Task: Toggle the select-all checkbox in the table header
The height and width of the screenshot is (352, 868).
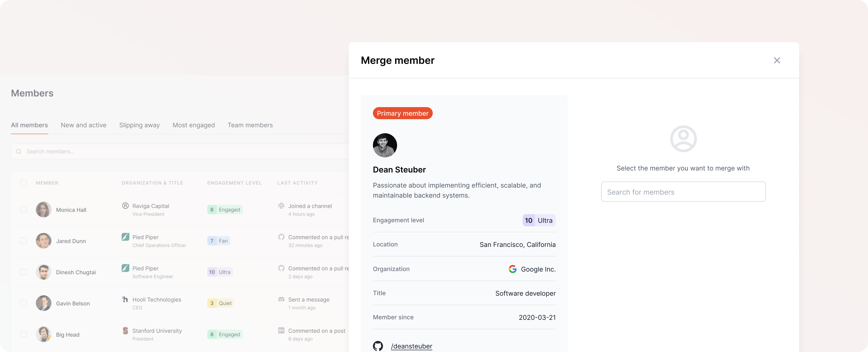Action: 23,183
